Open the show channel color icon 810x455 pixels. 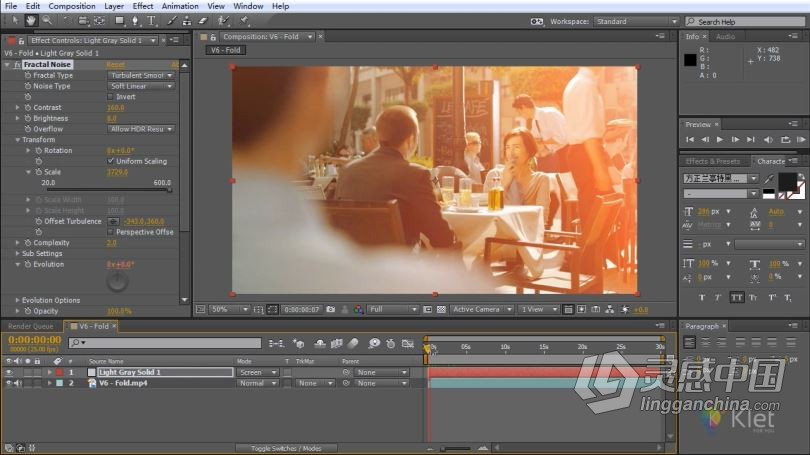pyautogui.click(x=358, y=309)
